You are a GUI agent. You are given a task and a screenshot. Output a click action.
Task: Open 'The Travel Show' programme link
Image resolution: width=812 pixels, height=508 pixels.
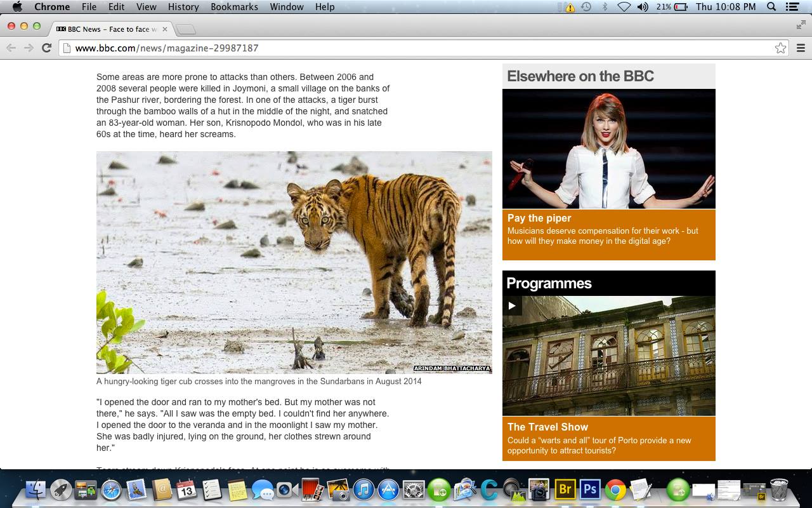[547, 427]
